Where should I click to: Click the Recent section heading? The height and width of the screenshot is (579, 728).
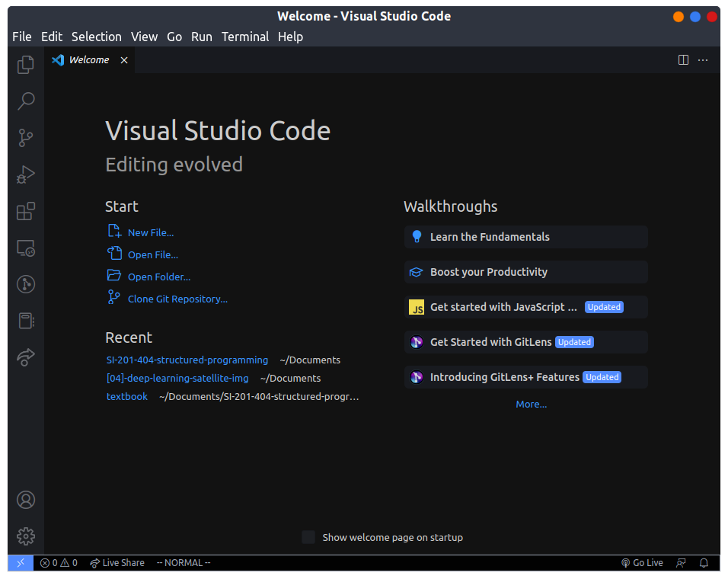[x=129, y=337]
